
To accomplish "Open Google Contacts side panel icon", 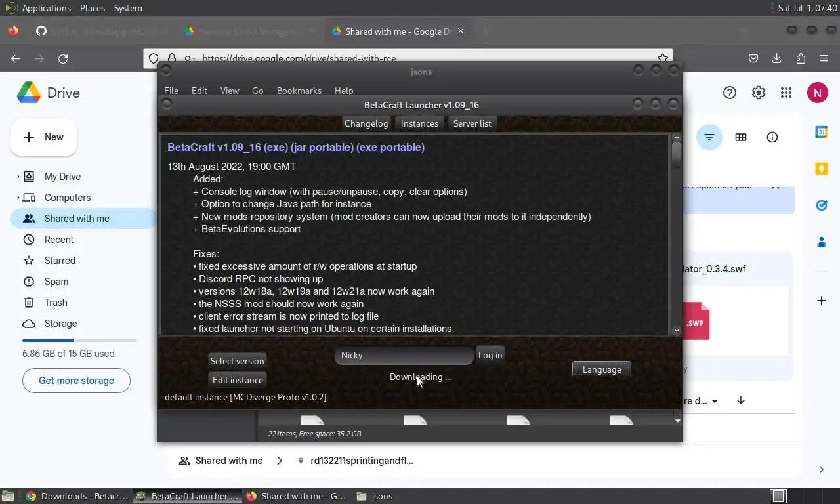I will (x=822, y=242).
